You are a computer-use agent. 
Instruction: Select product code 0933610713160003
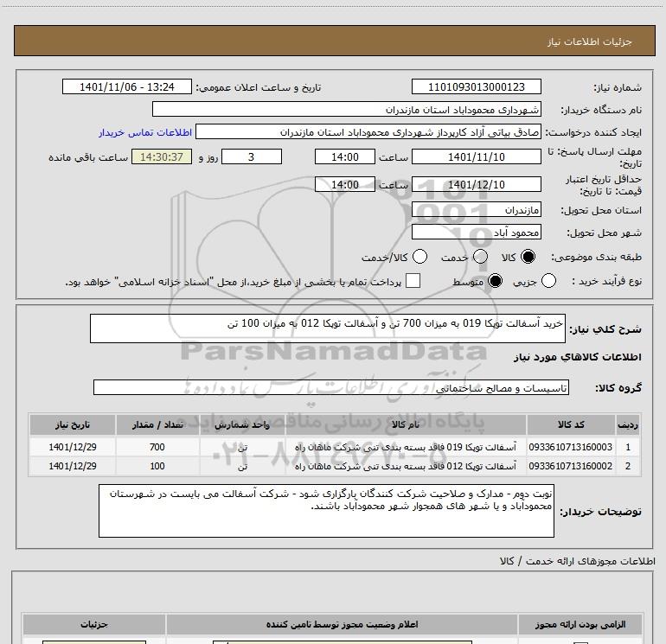[x=571, y=447]
